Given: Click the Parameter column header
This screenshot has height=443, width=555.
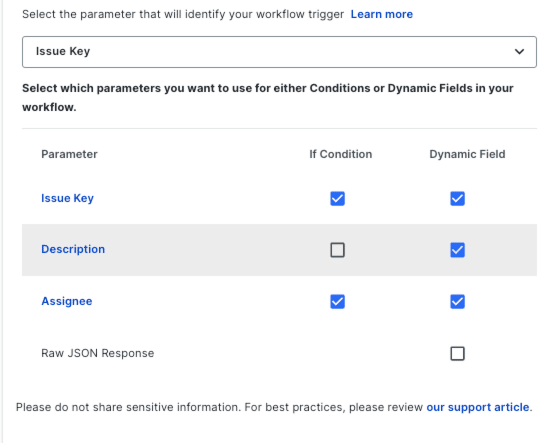Looking at the screenshot, I should pyautogui.click(x=69, y=154).
